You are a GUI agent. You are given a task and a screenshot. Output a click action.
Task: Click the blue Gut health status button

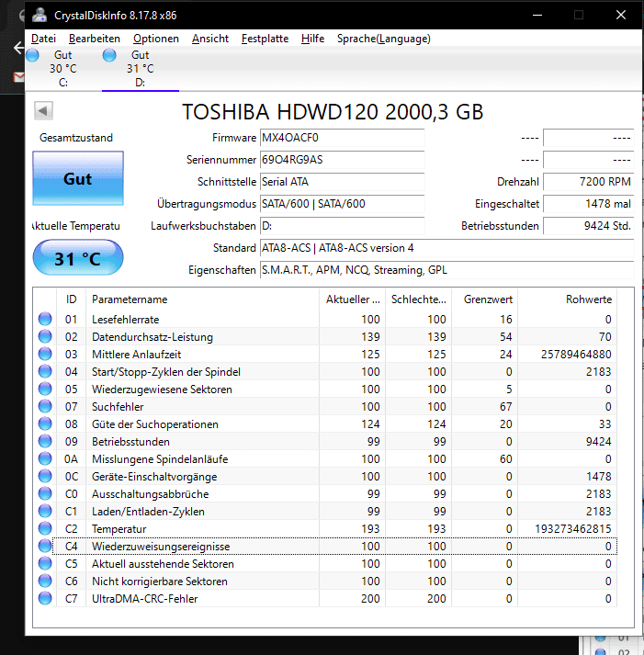click(x=78, y=178)
